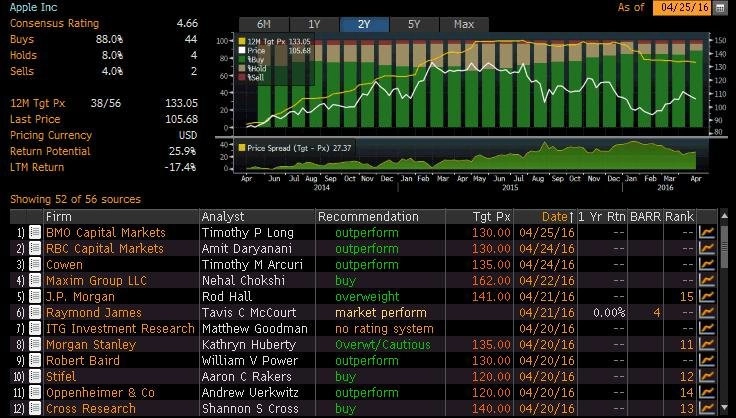Show chart icon for J.P. Morgan row
736x418 pixels.
706,296
